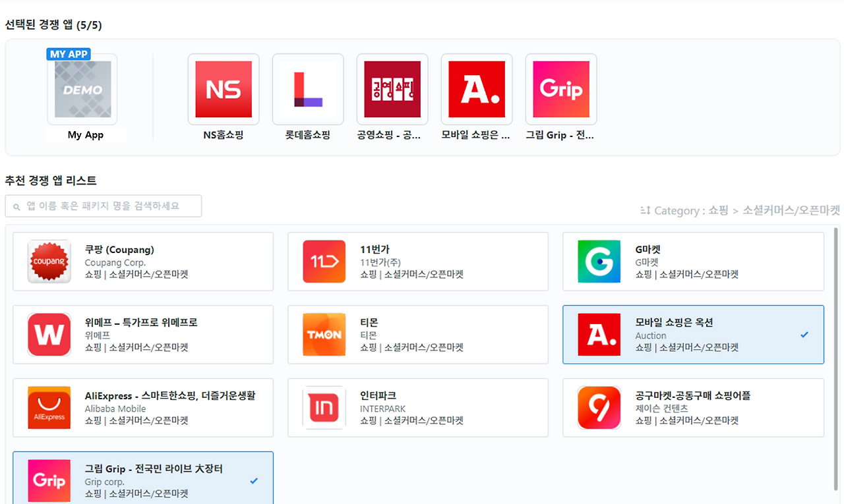Click the G마켓 logo icon

tap(599, 262)
